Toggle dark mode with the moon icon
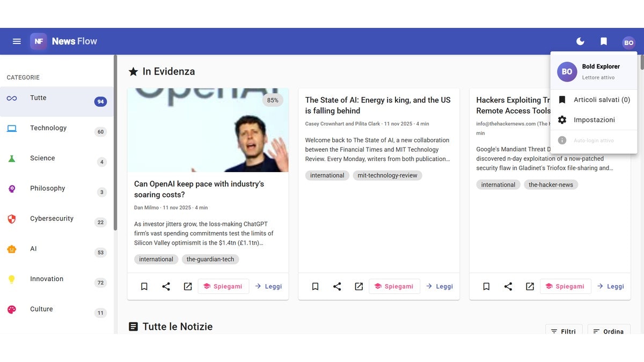Screen dimensions: 644x362 [x=580, y=41]
